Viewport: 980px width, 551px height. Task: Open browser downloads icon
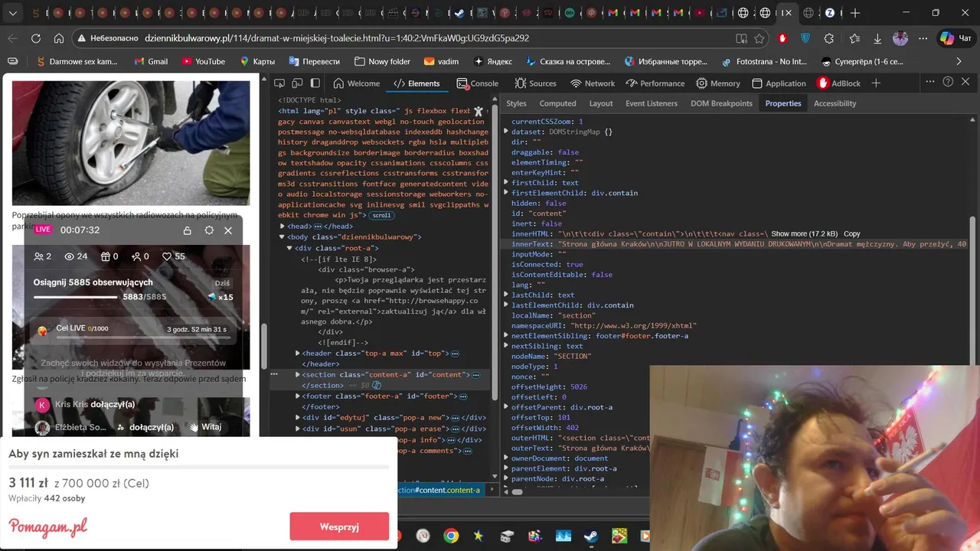click(877, 38)
